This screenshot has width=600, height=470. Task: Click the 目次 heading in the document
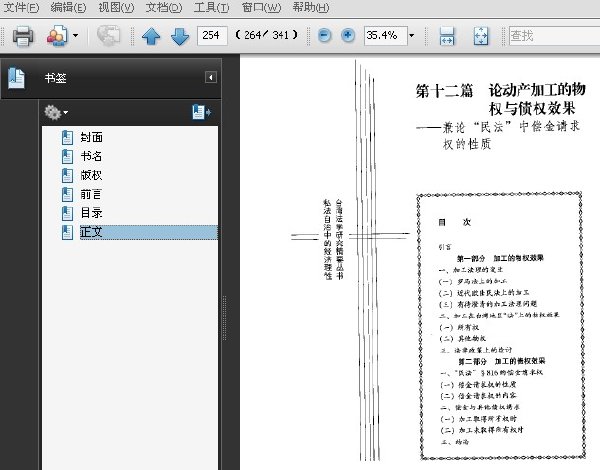coord(455,222)
